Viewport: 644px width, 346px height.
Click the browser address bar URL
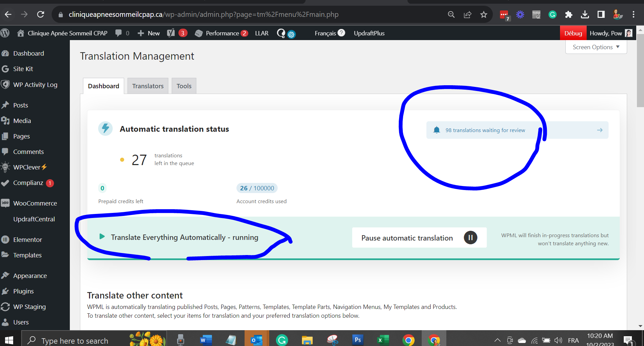pos(203,14)
